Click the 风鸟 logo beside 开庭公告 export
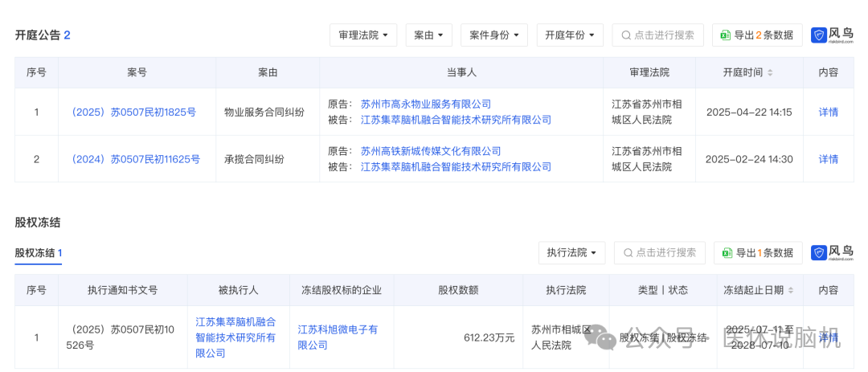Viewport: 868px width, 372px height. (831, 35)
